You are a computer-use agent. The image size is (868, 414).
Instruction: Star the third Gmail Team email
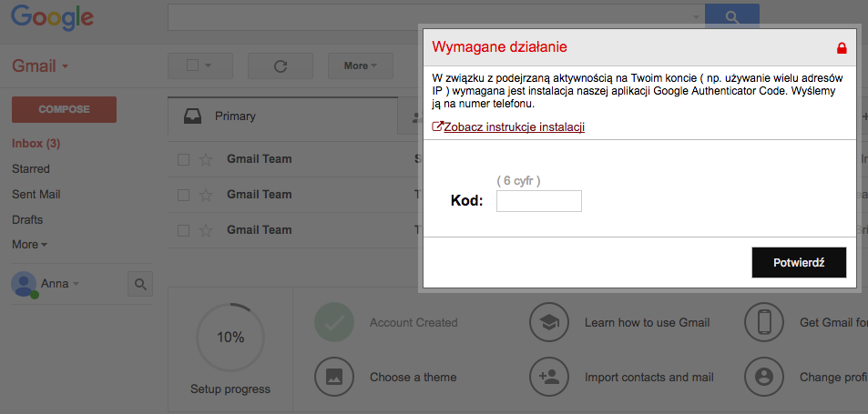205,230
